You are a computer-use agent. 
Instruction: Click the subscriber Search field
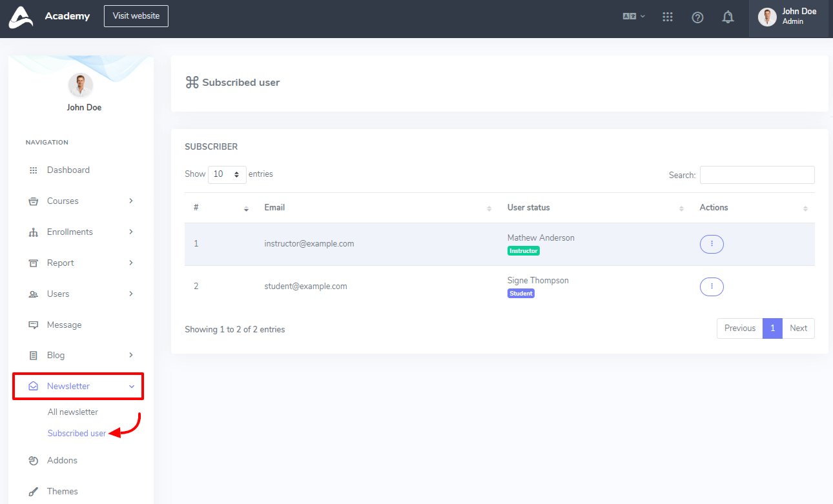coord(757,175)
